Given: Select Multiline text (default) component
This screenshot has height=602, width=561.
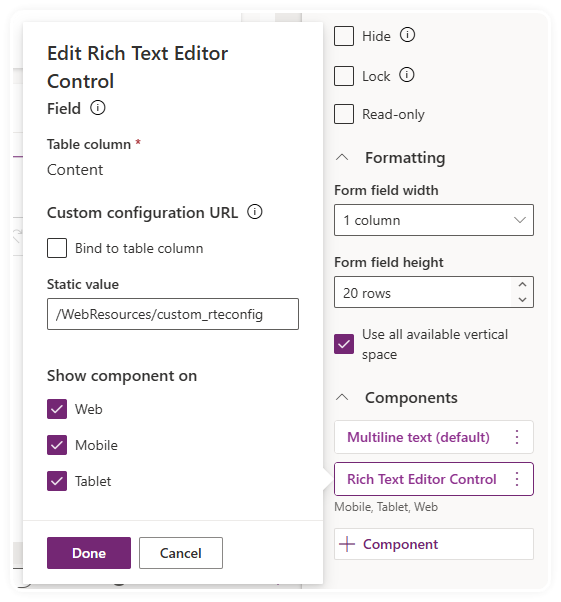Looking at the screenshot, I should [x=418, y=437].
